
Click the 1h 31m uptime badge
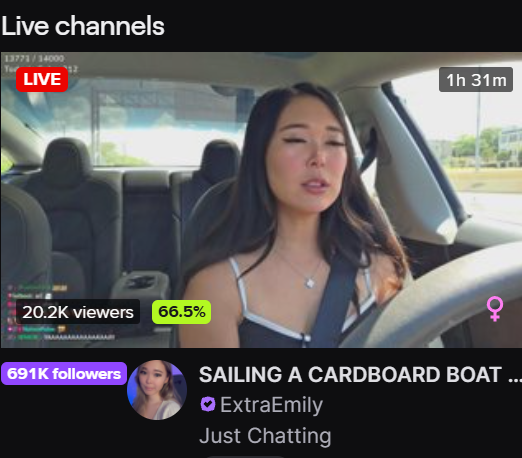tap(476, 80)
